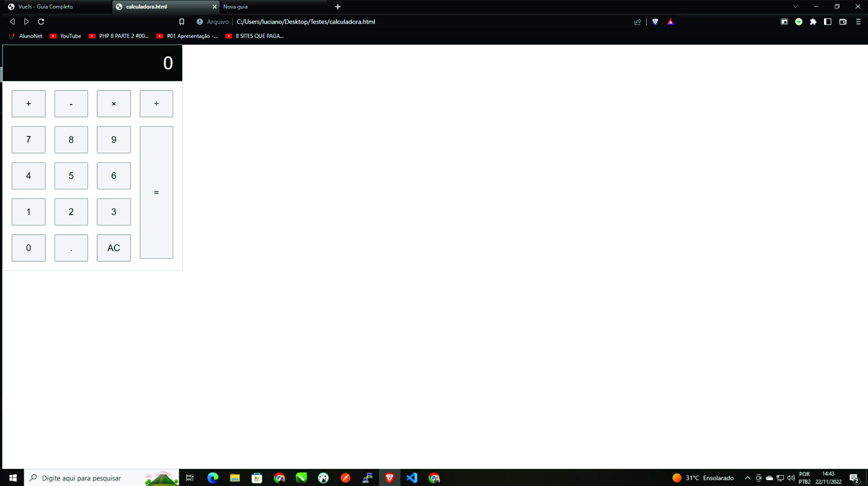Screen dimensions: 868x486
Task: Bookmark this page with bookmark icon
Action: click(x=182, y=22)
